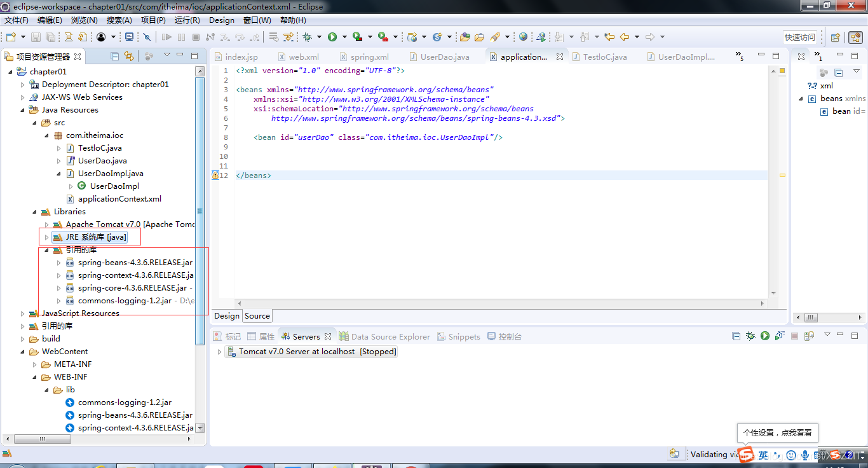The image size is (868, 468).
Task: Start the server with green play icon in Servers view
Action: click(765, 336)
